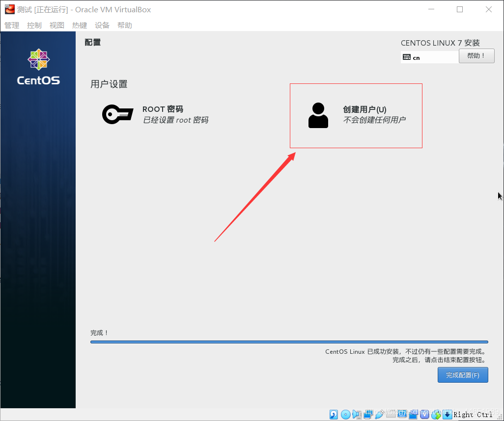This screenshot has width=504, height=421.
Task: Click the 不会创建任何用户 status text
Action: coord(374,120)
